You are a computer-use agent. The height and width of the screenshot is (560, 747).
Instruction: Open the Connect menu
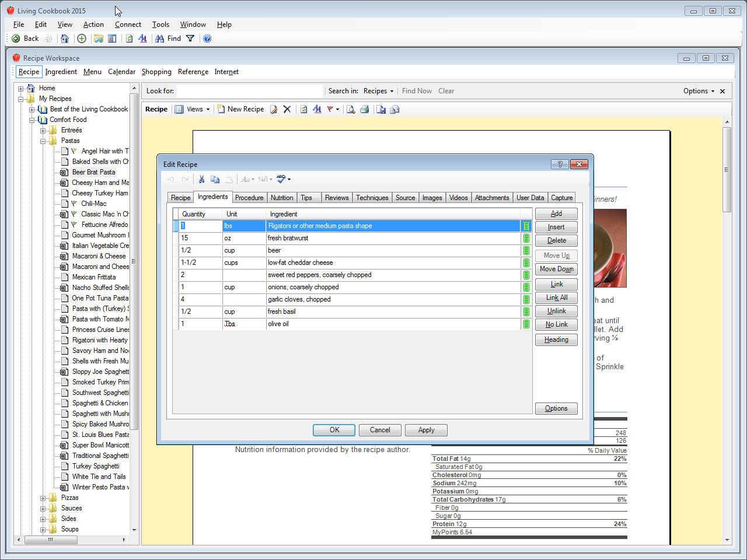128,24
